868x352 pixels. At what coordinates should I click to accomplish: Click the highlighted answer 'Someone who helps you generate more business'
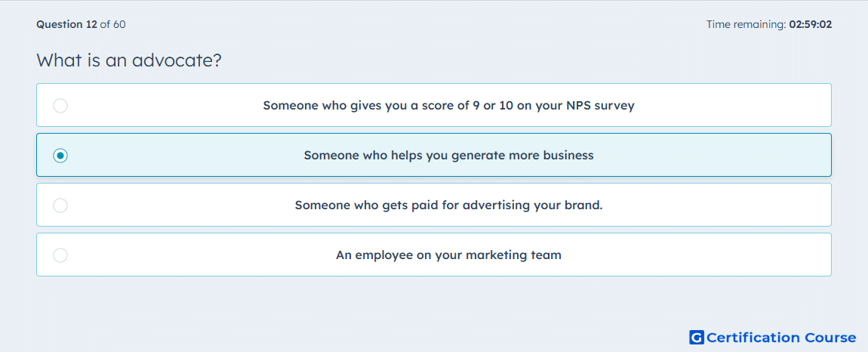tap(448, 155)
